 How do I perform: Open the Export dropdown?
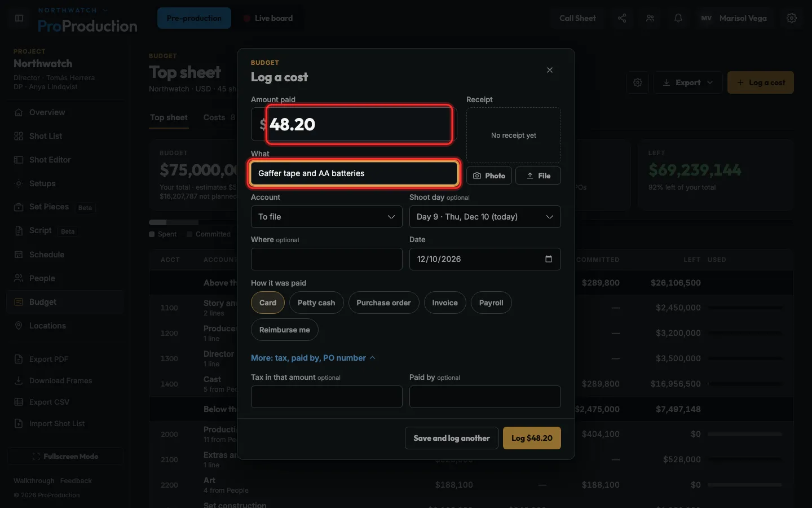(688, 82)
